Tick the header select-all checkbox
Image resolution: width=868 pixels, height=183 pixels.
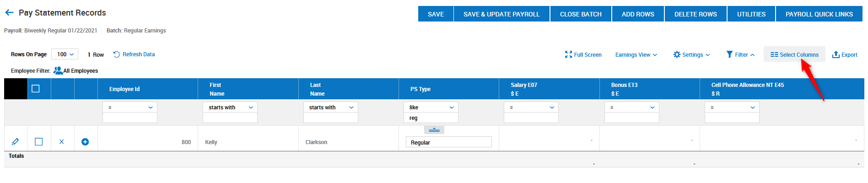point(36,89)
